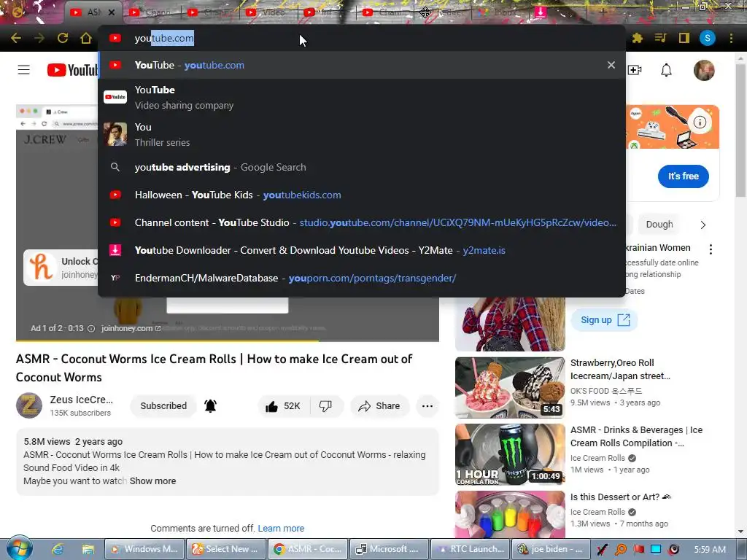Seek using the video ad progress bar
Image resolution: width=747 pixels, height=560 pixels.
[228, 341]
